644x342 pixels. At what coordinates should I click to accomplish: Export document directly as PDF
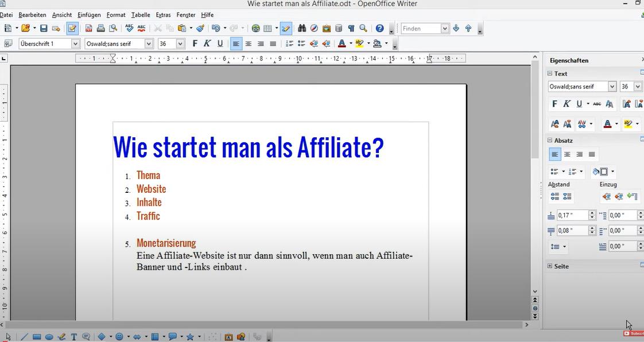point(89,28)
